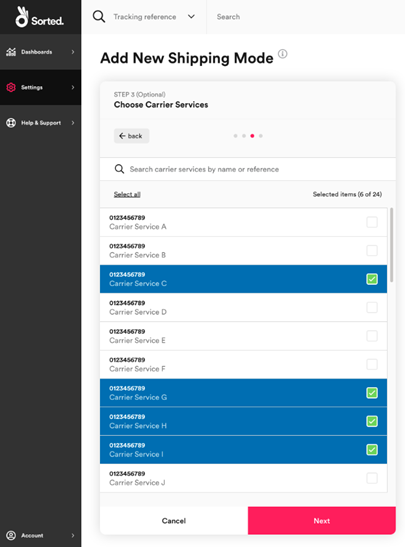
Task: Check the Carrier Service B checkbox
Action: (x=372, y=250)
